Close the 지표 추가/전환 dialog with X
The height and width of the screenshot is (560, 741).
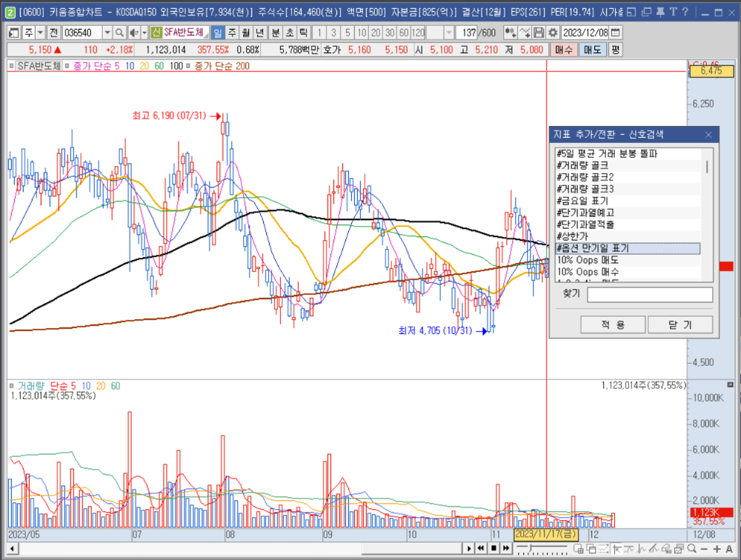point(708,135)
